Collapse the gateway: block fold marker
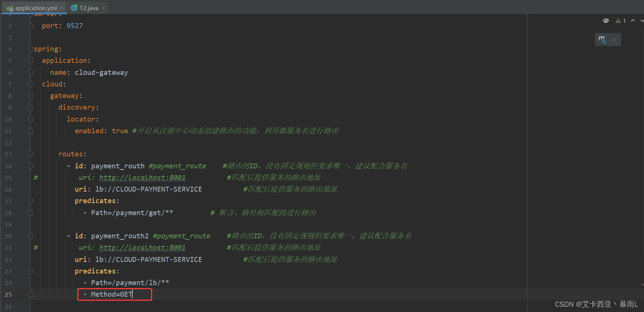 (31, 96)
